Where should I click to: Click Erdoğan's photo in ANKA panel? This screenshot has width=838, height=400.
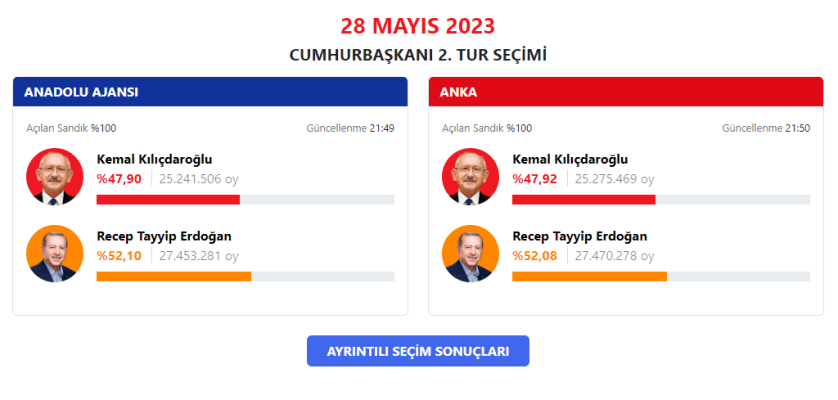pyautogui.click(x=470, y=253)
